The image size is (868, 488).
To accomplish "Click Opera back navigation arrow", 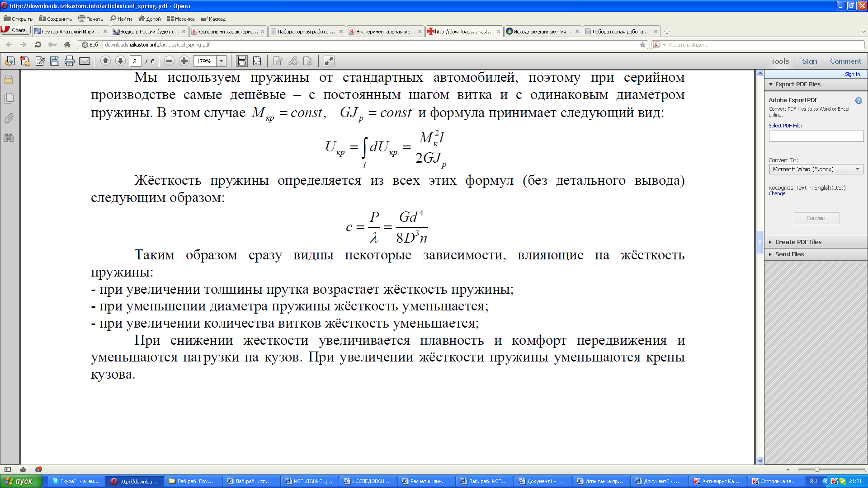I will (x=9, y=45).
